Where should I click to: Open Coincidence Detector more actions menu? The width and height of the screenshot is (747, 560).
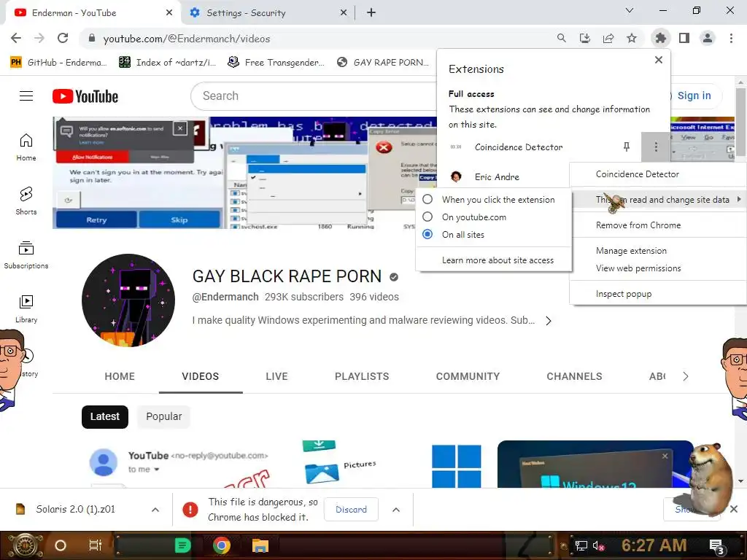pos(656,147)
